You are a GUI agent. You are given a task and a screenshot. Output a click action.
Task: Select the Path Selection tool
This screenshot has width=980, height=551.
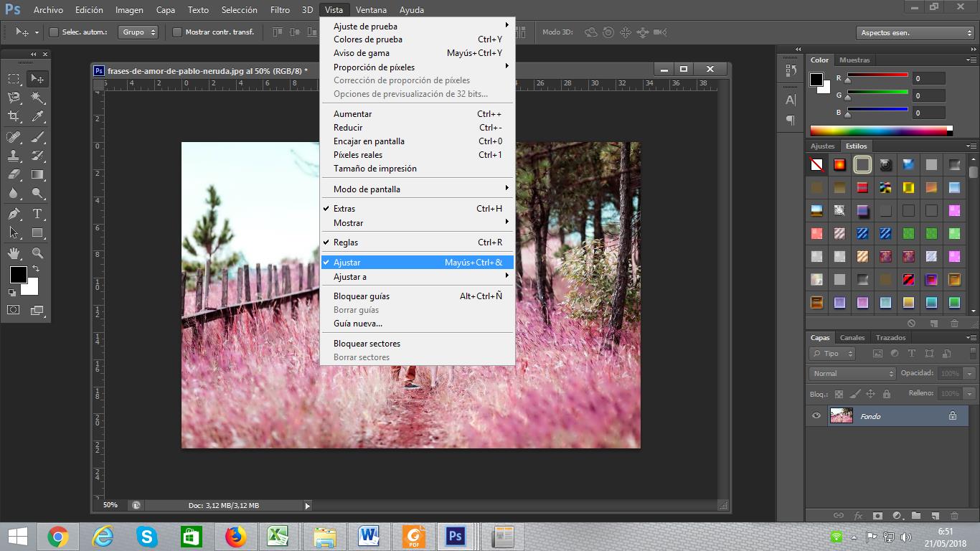[x=14, y=232]
